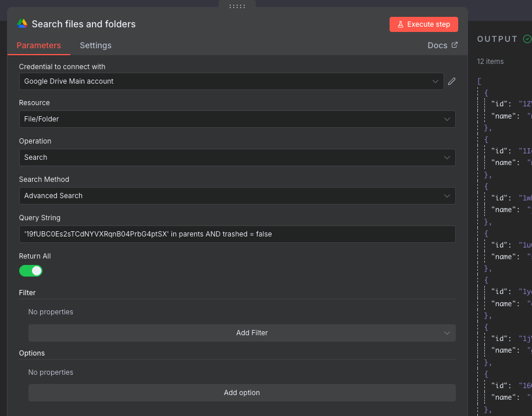The height and width of the screenshot is (416, 532).
Task: Switch to the Settings tab
Action: click(95, 45)
